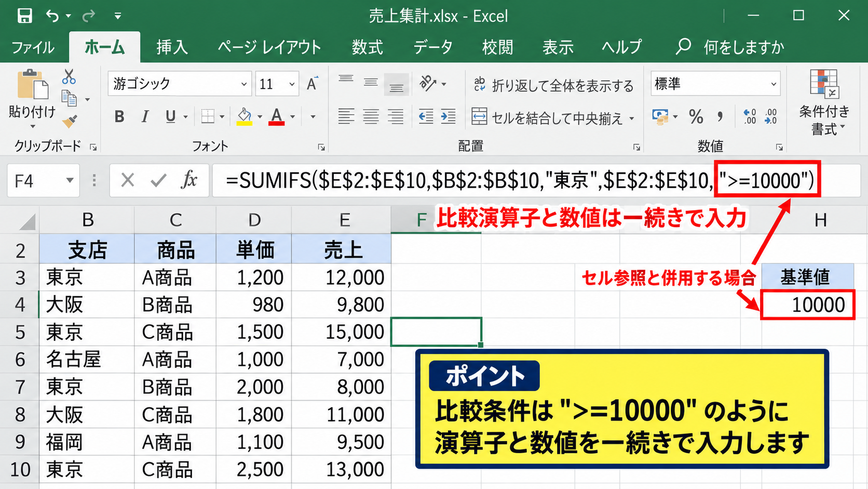Toggle Bold formatting

coord(119,116)
